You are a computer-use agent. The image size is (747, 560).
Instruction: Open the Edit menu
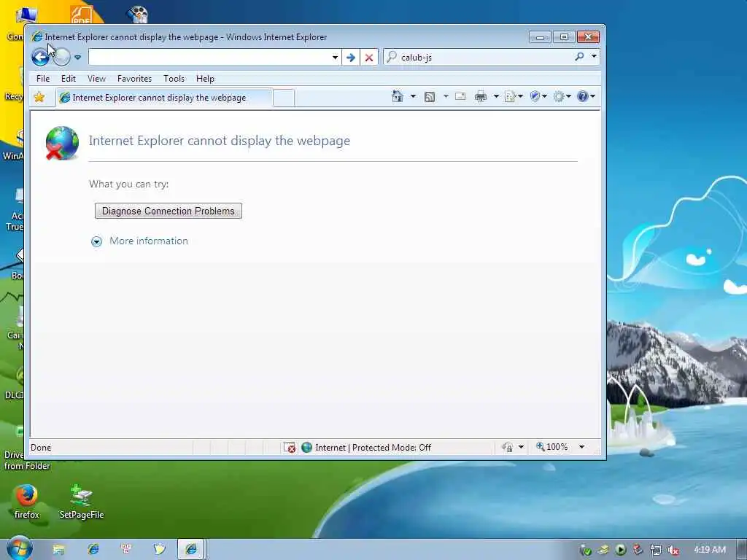click(x=68, y=79)
